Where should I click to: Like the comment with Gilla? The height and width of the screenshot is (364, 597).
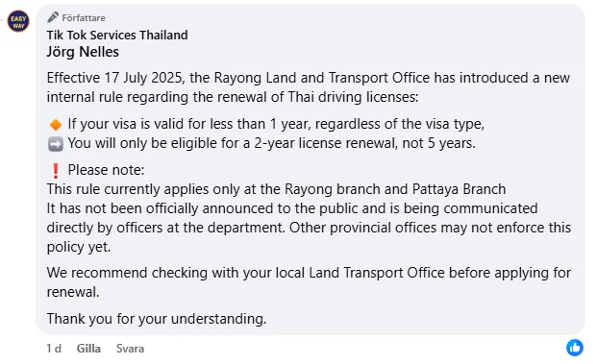[88, 349]
